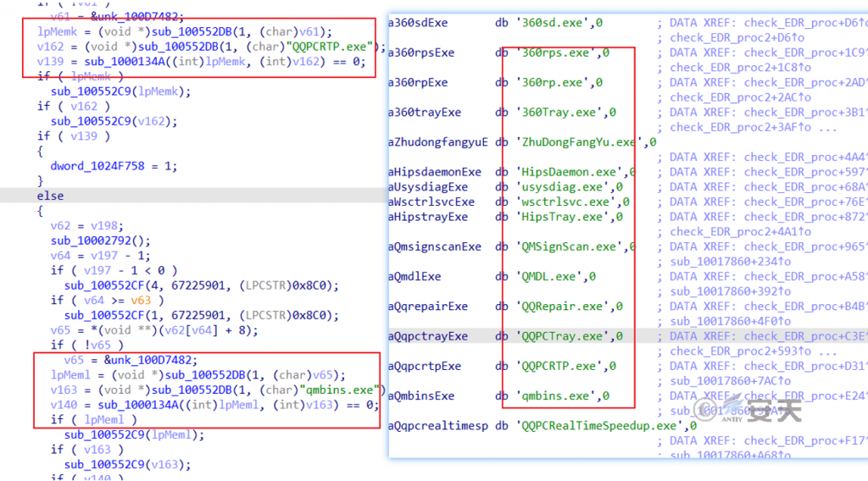Select the 'if ( lpMeml )' condition
This screenshot has height=481, width=868.
93,420
